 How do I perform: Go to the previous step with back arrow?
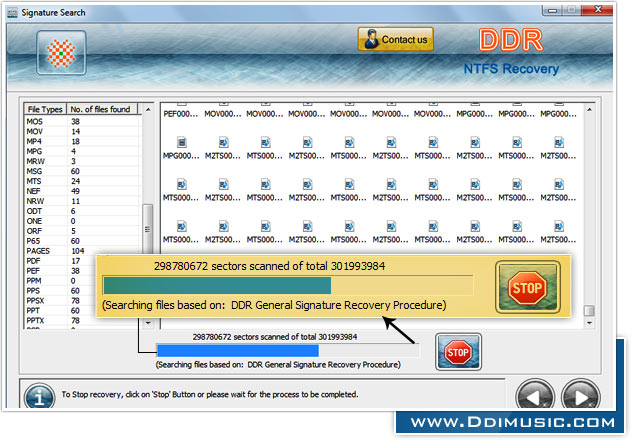[x=535, y=396]
